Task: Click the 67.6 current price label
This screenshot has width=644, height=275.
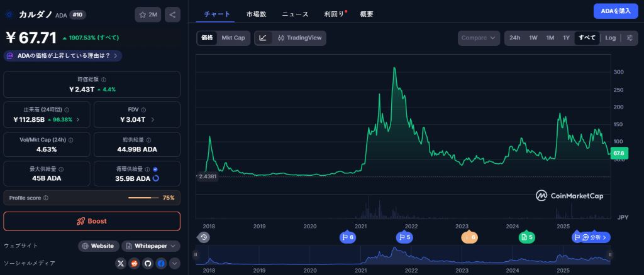Action: coord(619,153)
